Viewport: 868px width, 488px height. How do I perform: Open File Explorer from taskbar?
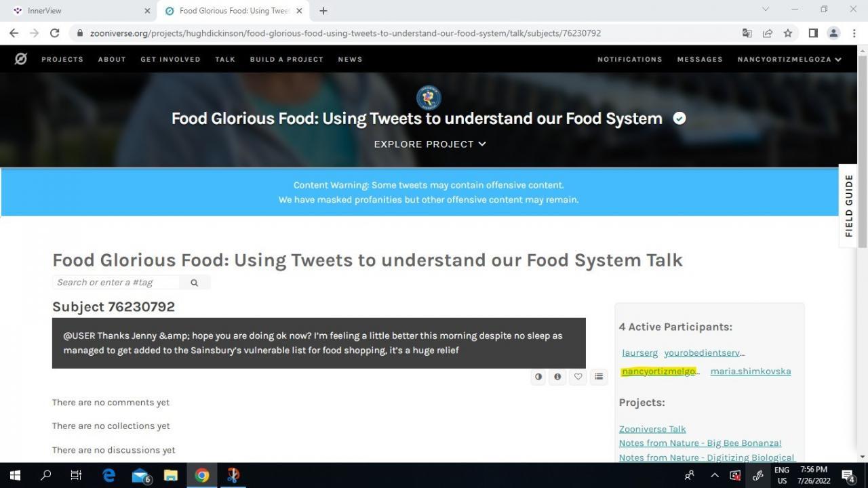171,475
